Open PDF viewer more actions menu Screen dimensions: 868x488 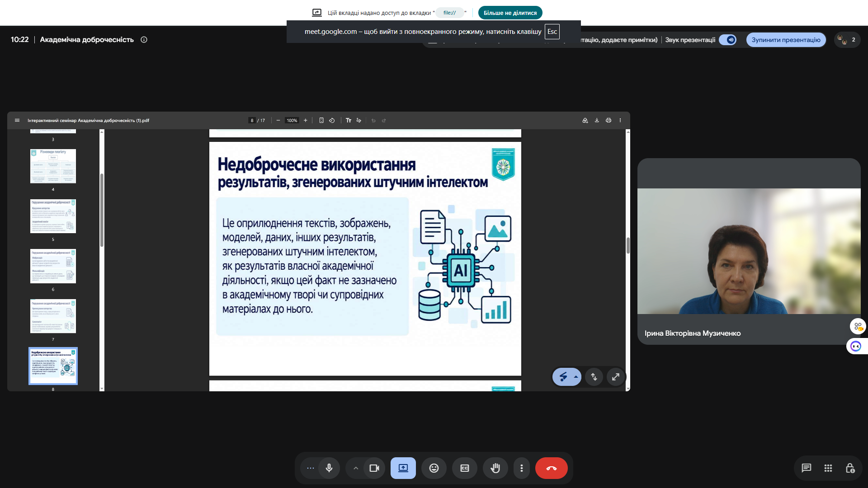pyautogui.click(x=620, y=120)
